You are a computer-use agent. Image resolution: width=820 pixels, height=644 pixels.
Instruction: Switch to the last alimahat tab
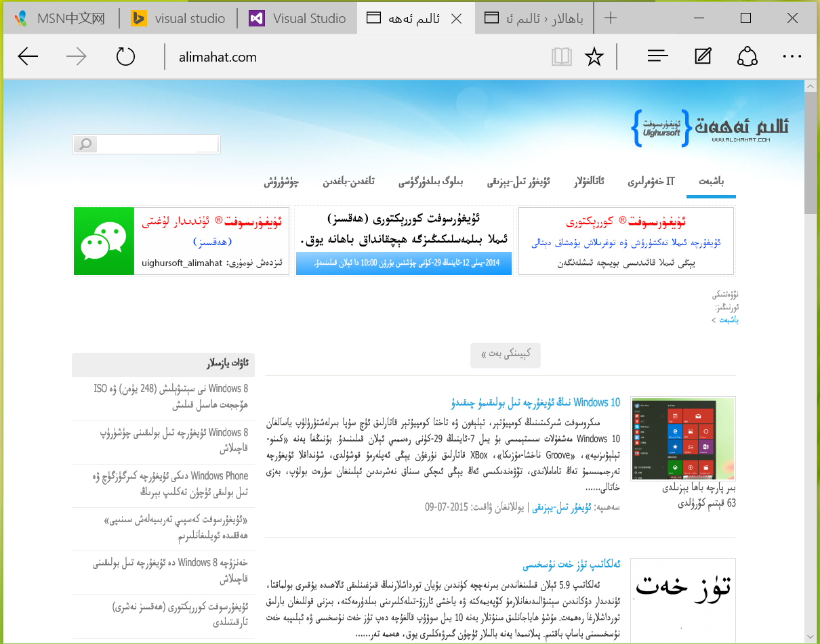point(534,18)
